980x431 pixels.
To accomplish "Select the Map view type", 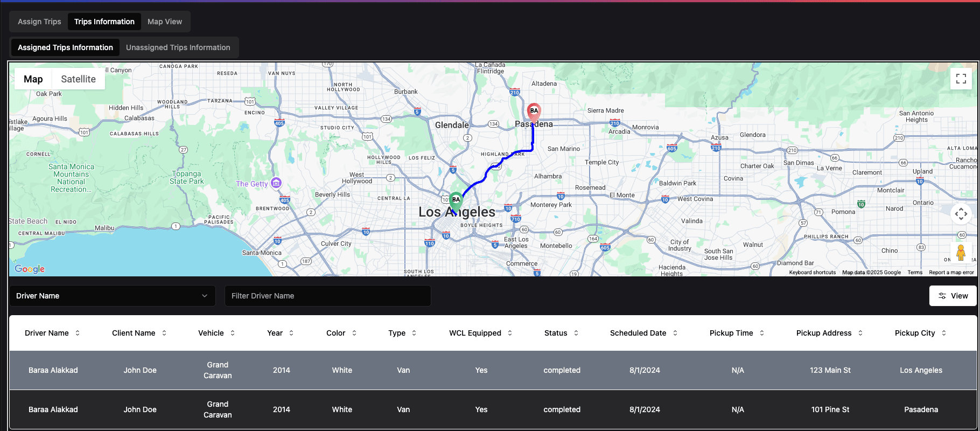I will click(33, 79).
